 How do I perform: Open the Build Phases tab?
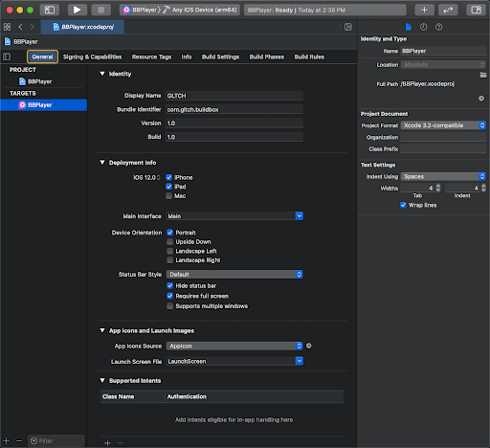[x=267, y=56]
